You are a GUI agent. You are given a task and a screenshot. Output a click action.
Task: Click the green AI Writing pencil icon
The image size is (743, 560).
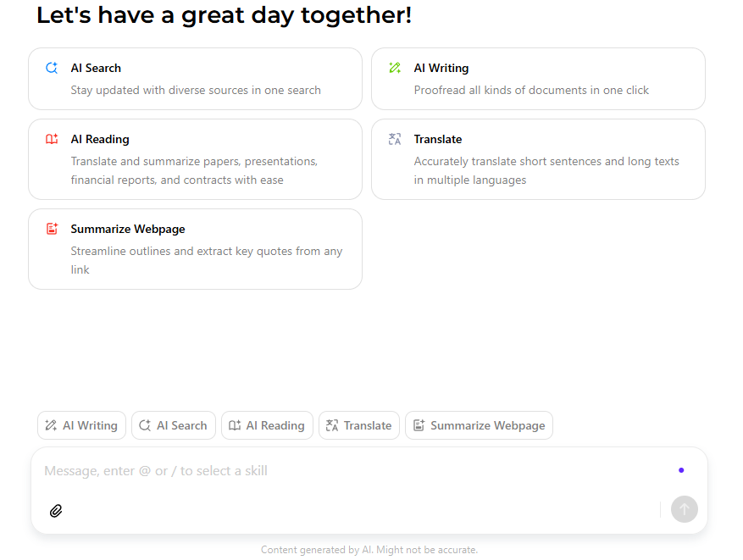tap(395, 68)
